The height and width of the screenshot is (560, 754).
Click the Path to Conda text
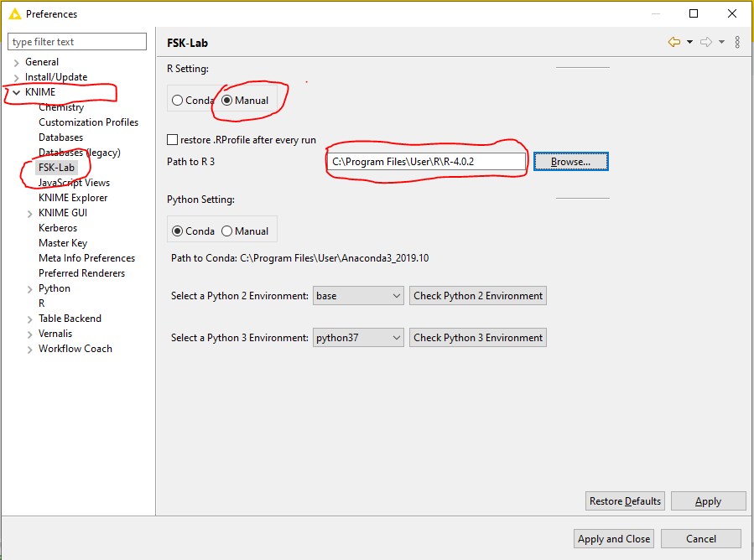299,258
